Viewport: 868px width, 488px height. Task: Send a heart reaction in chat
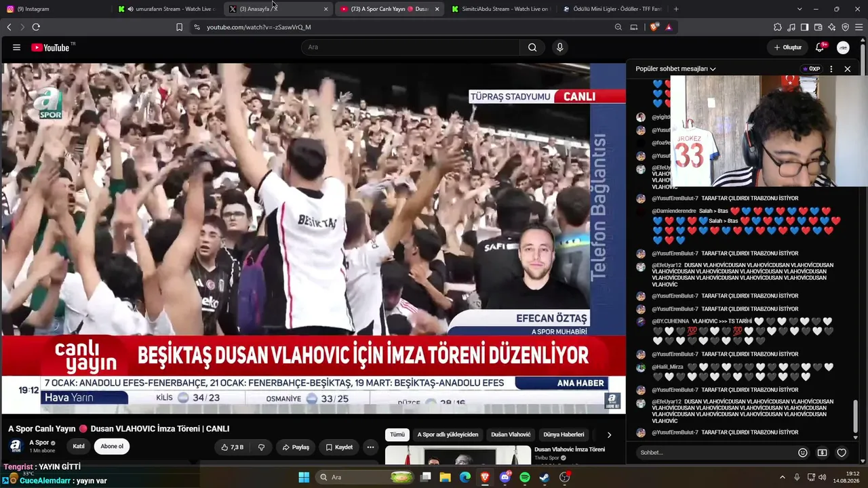[x=842, y=453]
